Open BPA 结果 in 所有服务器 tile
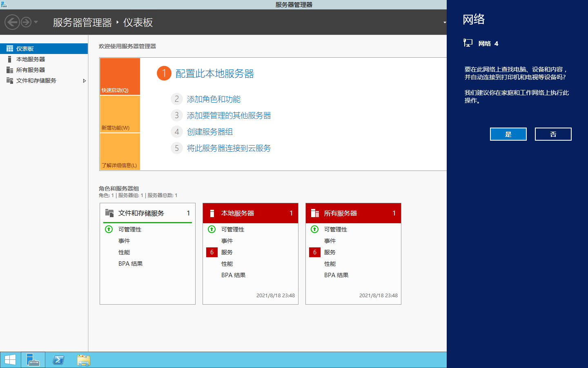The image size is (588, 368). pyautogui.click(x=336, y=275)
